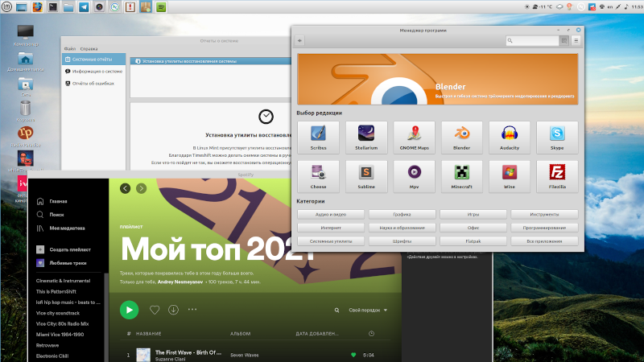The image size is (644, 362).
Task: Like the Мой топ 2021 playlist
Action: point(155,310)
